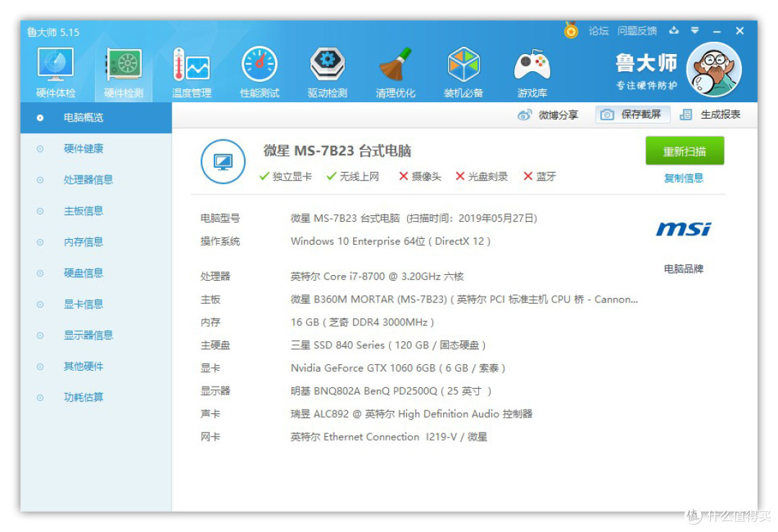Viewport: 778px width, 532px height.
Task: Click 电脑型号 scan date value row
Action: [413, 218]
